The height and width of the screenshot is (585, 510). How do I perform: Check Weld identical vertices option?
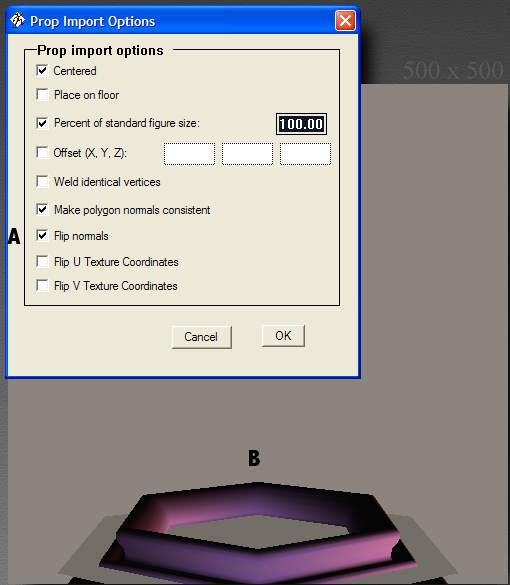click(x=42, y=182)
